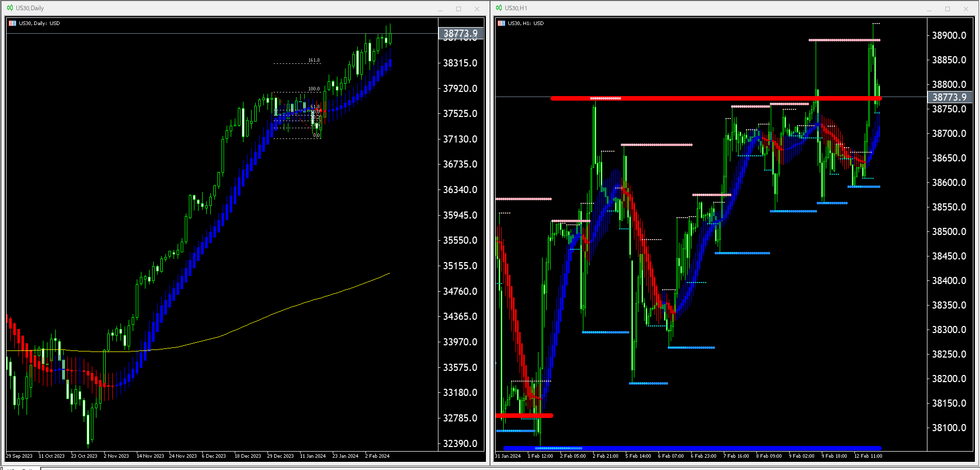Click the '29 Sep 2023' date label
The image size is (980, 470).
[19, 456]
